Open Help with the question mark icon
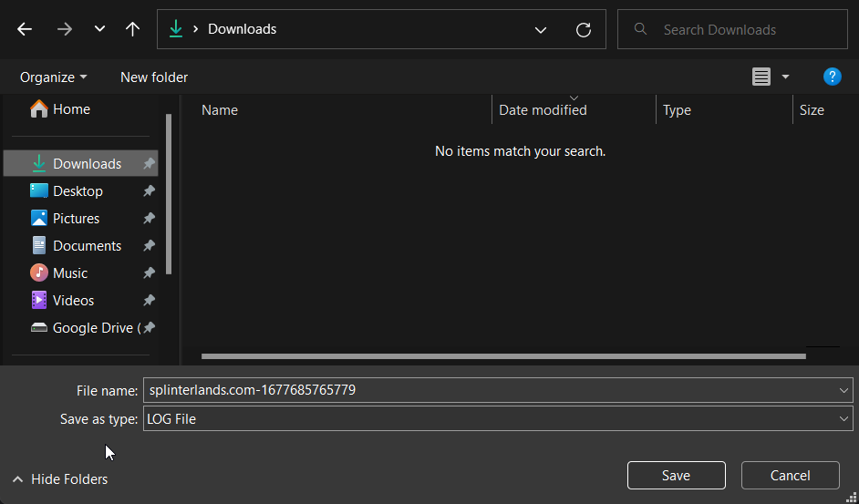Screen dimensions: 859x504 point(833,77)
